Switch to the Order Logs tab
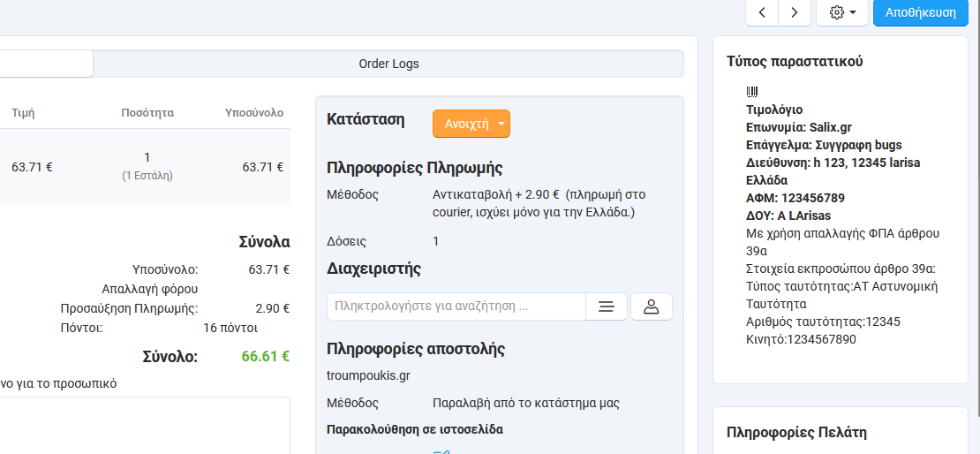 click(x=388, y=64)
